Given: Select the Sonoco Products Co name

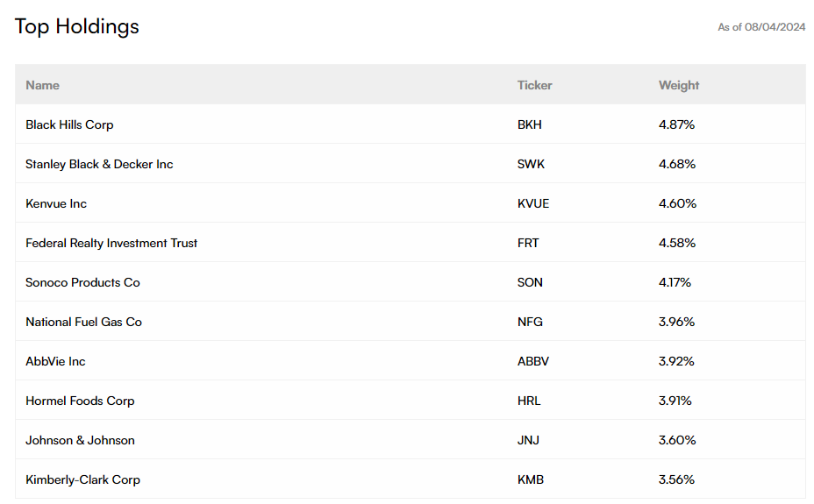Looking at the screenshot, I should (82, 282).
